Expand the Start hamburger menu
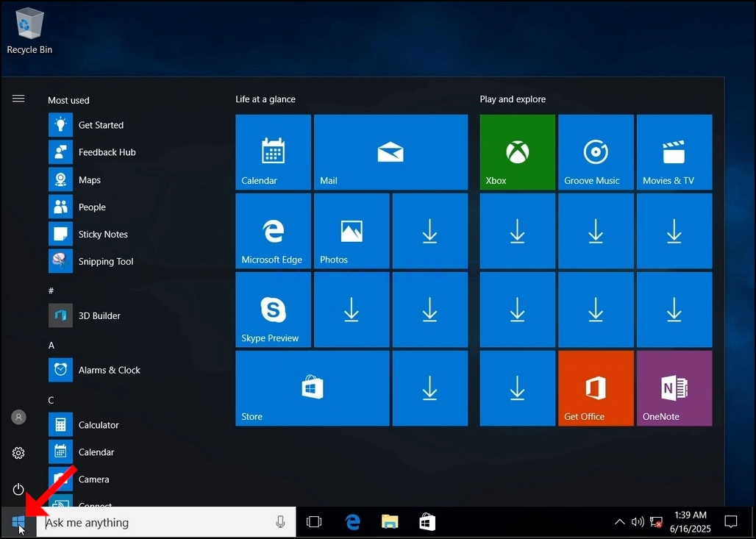Screen dimensions: 756x539 pos(18,99)
